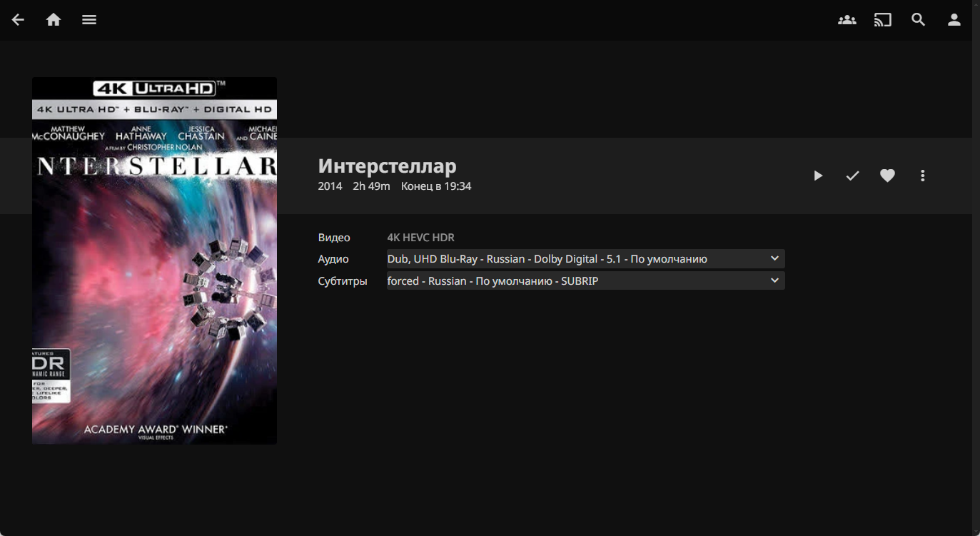Go back with the arrow icon
980x536 pixels.
click(x=18, y=20)
